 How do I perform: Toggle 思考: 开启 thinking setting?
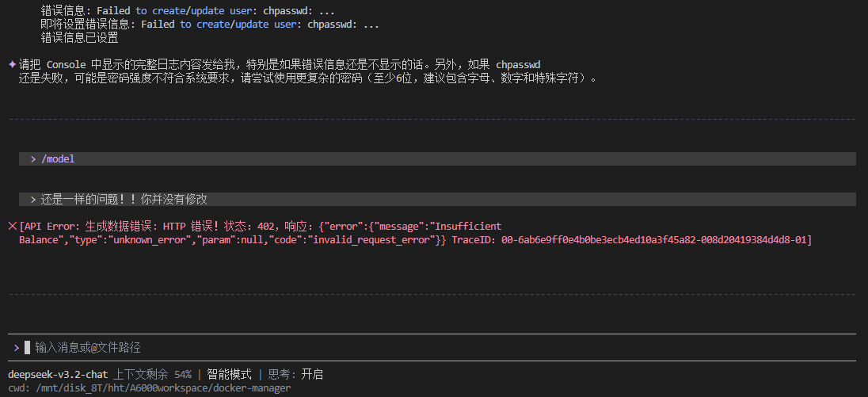coord(295,375)
